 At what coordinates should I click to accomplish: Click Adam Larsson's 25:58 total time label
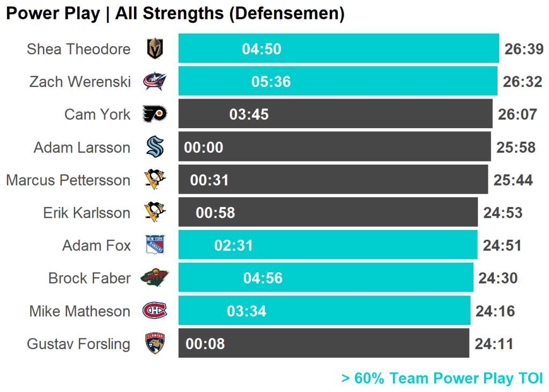[516, 147]
